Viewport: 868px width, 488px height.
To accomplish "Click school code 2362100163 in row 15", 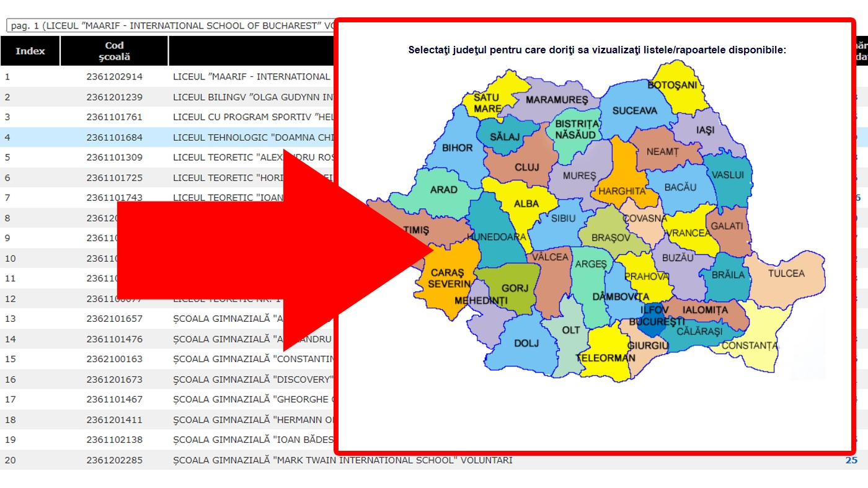I will (x=114, y=359).
